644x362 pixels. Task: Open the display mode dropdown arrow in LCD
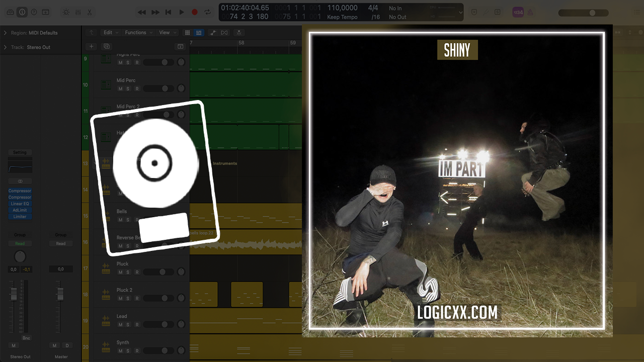460,12
